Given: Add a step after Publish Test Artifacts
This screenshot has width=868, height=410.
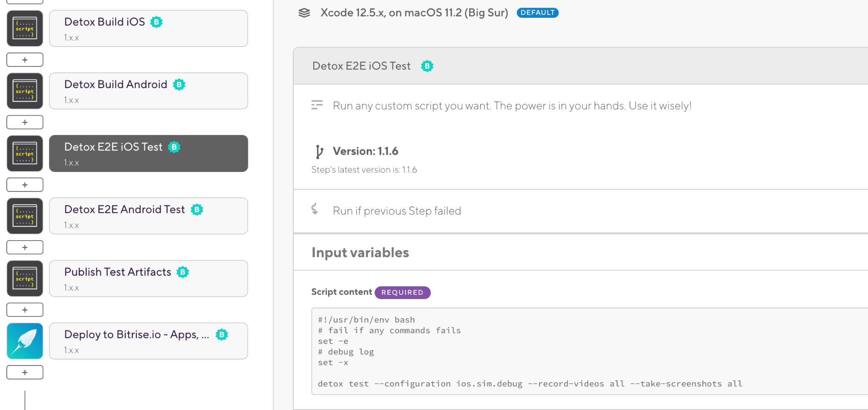Looking at the screenshot, I should (25, 310).
